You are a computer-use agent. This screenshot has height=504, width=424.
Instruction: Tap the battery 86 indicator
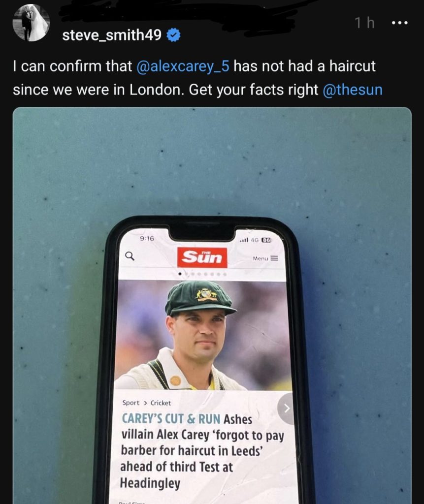[266, 240]
